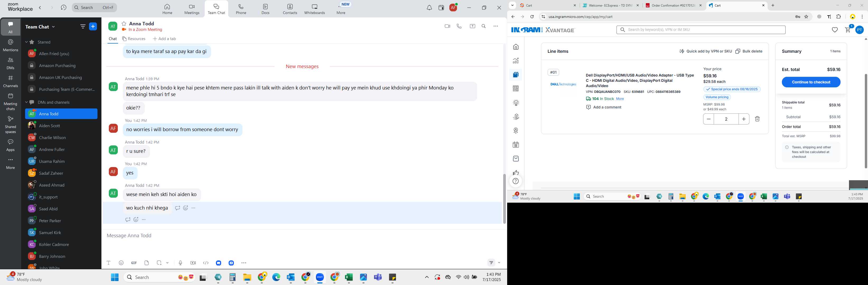Screen dimensions: 868x285
Task: Go to Home in Ingram Micro sidebar
Action: coord(516,47)
